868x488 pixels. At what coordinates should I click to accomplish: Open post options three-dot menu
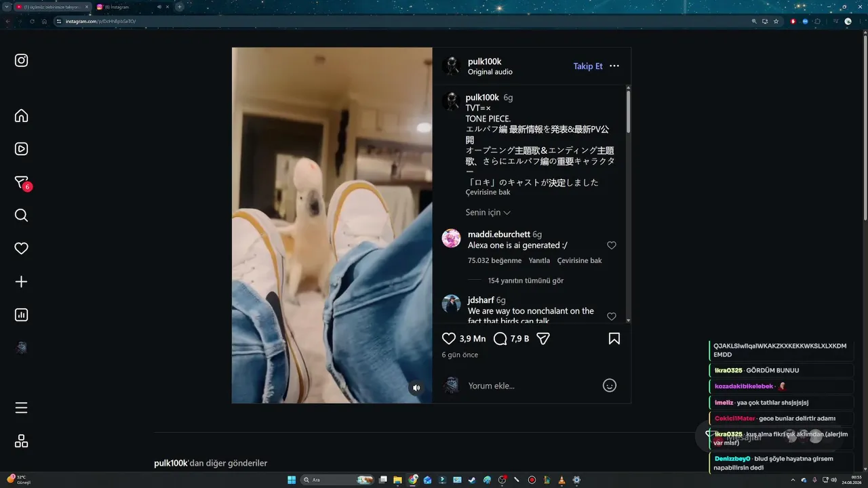click(x=614, y=66)
